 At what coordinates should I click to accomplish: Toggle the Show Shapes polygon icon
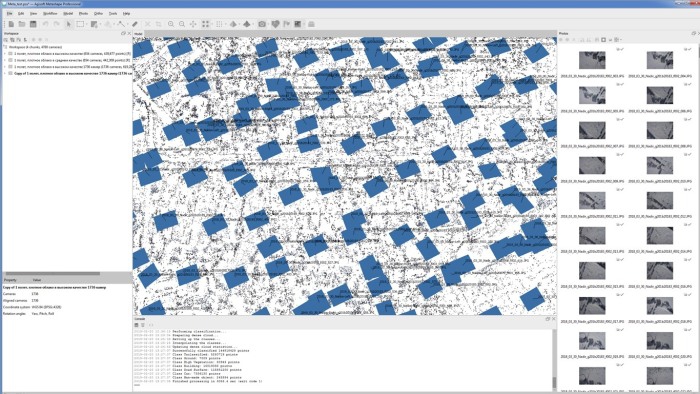click(275, 24)
